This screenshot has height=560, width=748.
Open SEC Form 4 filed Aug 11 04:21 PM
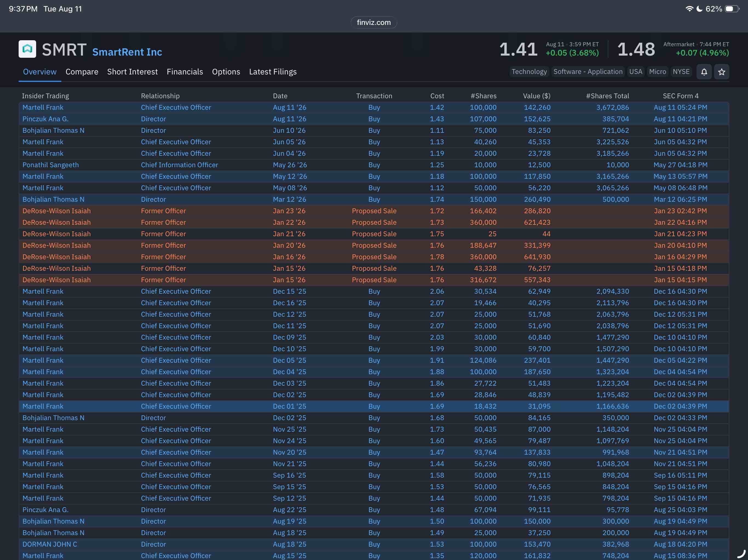click(680, 119)
